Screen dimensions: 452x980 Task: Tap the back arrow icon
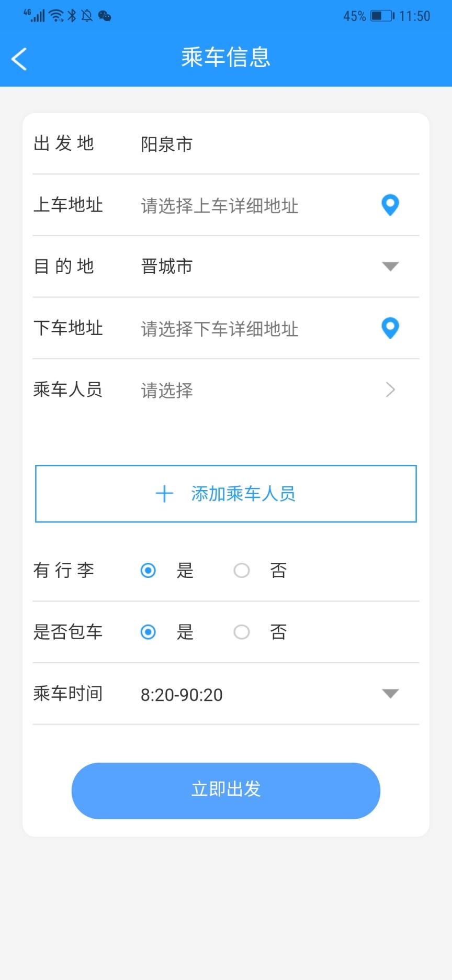point(19,59)
